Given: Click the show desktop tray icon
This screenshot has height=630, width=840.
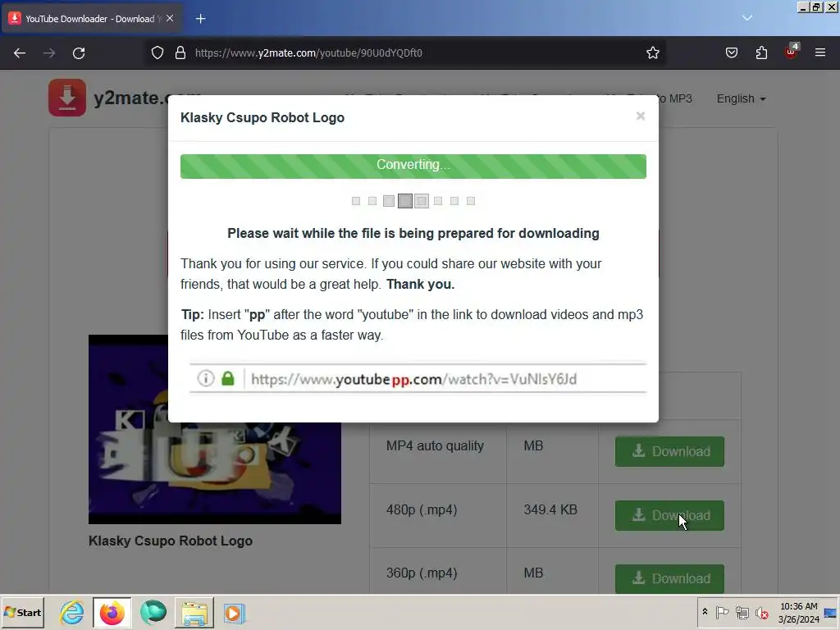Looking at the screenshot, I should point(830,612).
